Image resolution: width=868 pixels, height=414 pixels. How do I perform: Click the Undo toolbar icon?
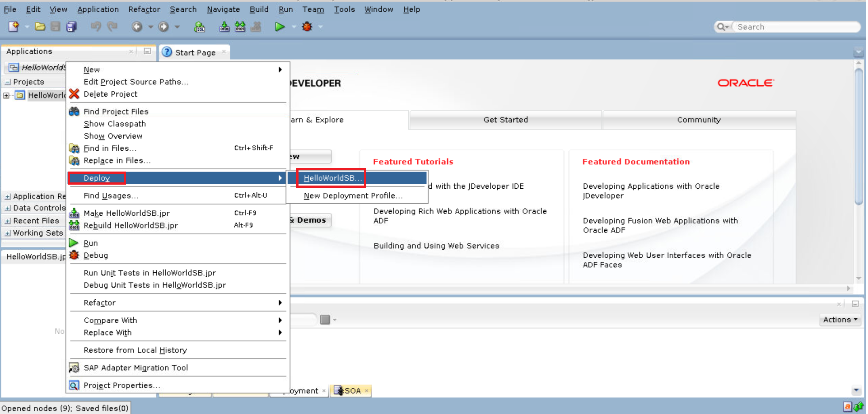tap(96, 27)
